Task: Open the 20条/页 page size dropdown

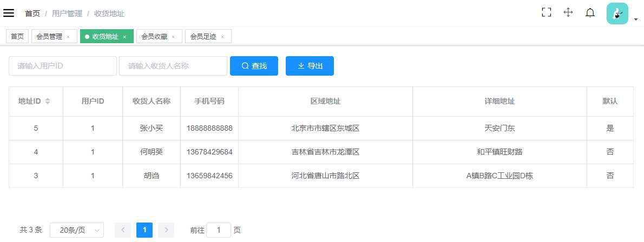Action: coord(77,230)
